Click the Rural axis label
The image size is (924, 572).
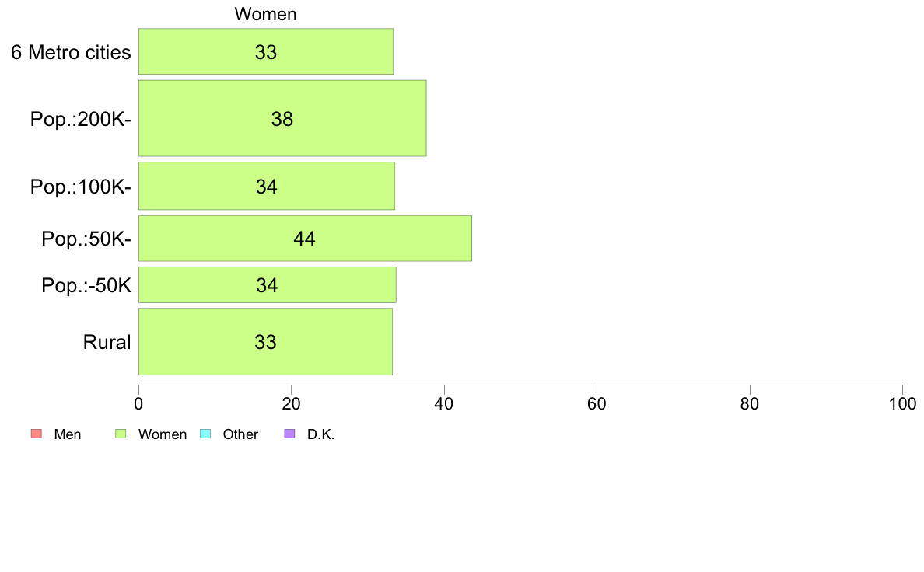coord(107,342)
